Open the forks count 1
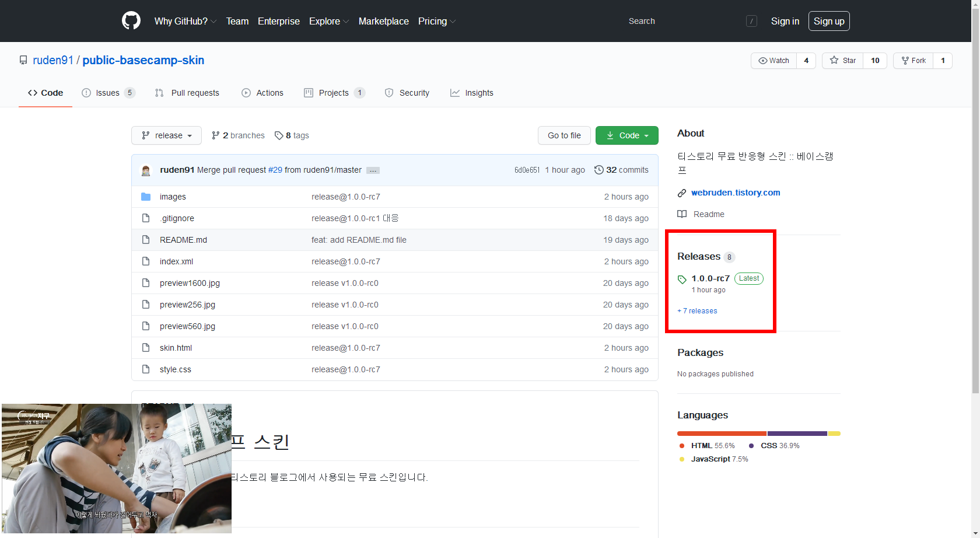Image resolution: width=980 pixels, height=538 pixels. (x=943, y=61)
